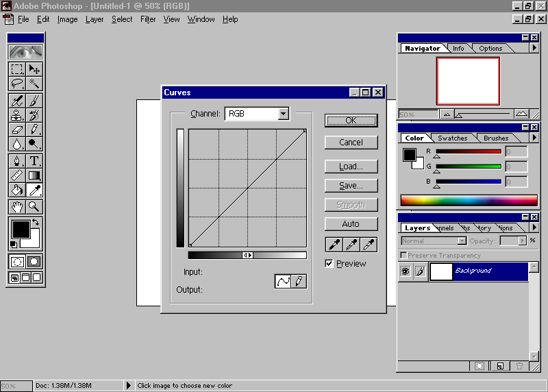The height and width of the screenshot is (392, 548).
Task: Open the status bar info arrow
Action: coord(129,385)
